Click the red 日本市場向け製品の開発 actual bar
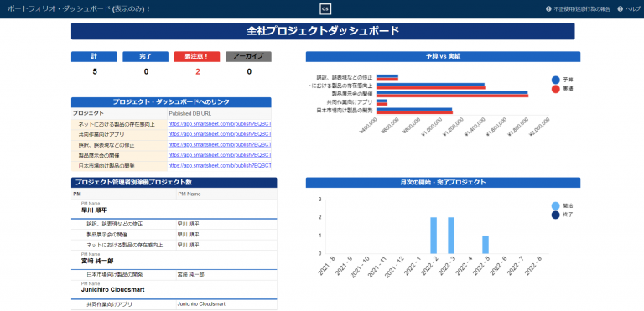This screenshot has width=644, height=311. pyautogui.click(x=414, y=112)
